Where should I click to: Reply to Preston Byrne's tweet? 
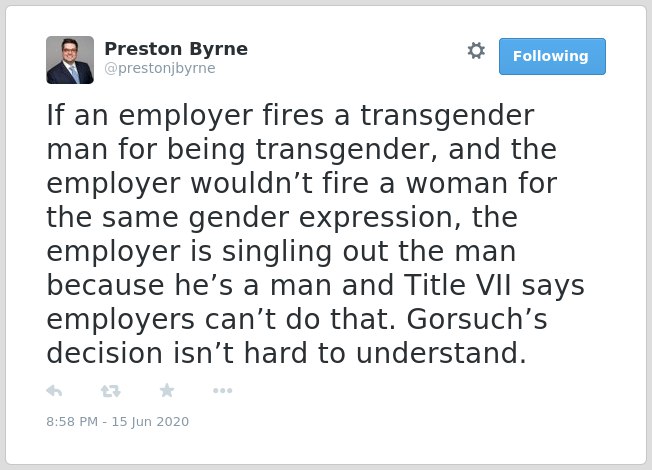coord(54,391)
